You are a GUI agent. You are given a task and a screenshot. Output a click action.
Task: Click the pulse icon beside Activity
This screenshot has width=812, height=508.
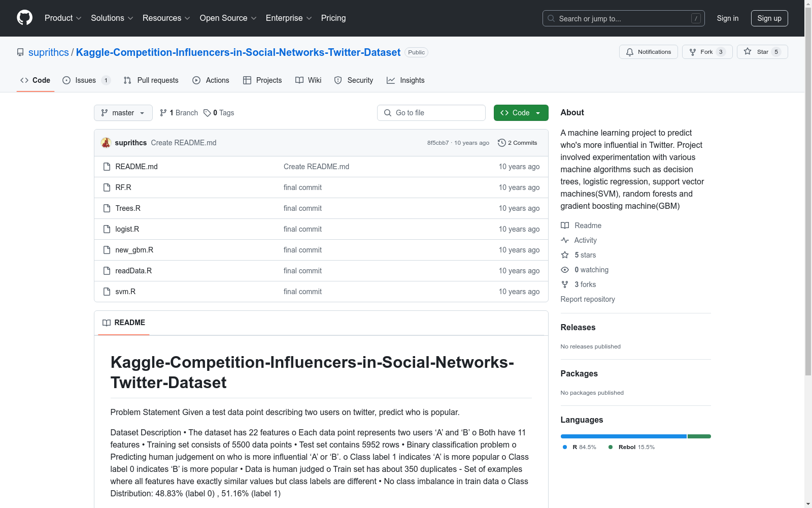point(565,240)
